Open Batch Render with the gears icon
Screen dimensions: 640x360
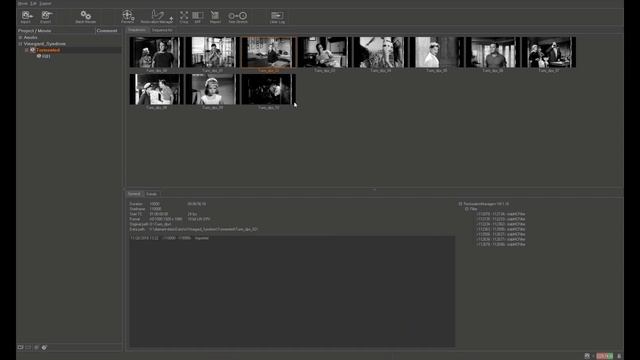(85, 16)
